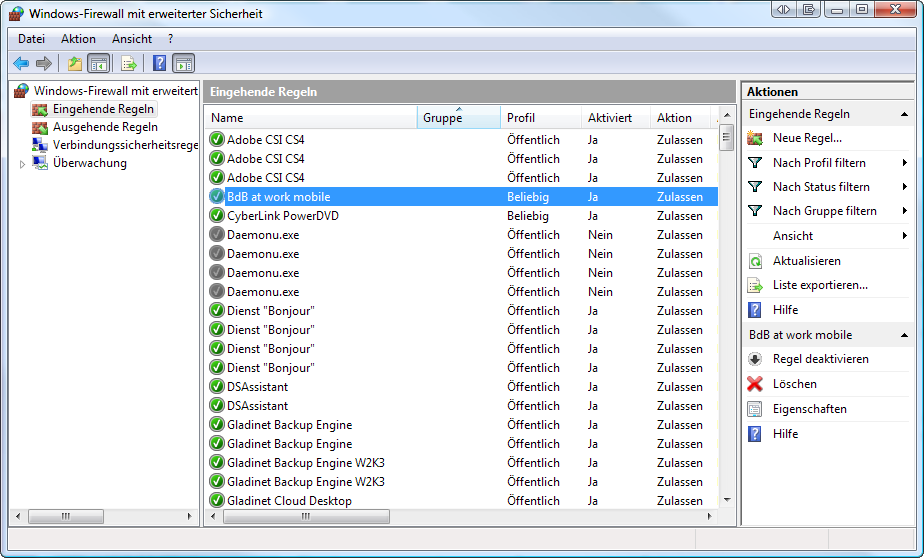Image resolution: width=924 pixels, height=558 pixels.
Task: Click the Back arrow toolbar icon
Action: 21,63
